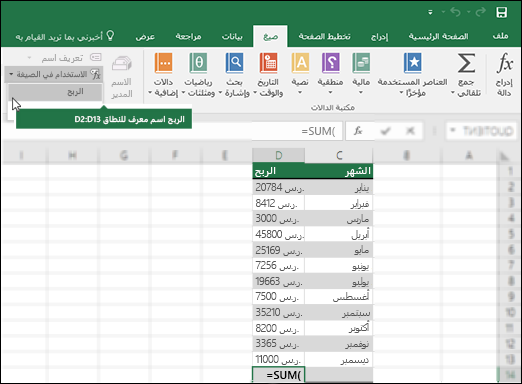Click the Define Name tag icon

[x=96, y=58]
